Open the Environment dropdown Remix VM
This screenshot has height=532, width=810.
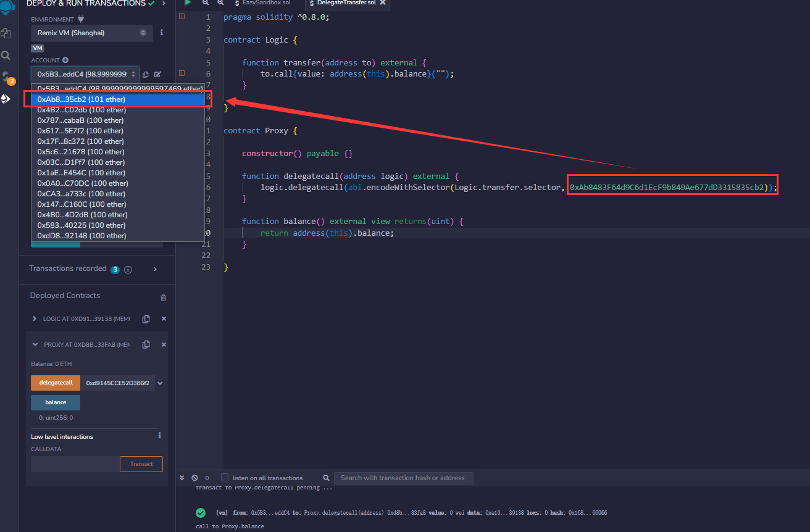(x=92, y=33)
